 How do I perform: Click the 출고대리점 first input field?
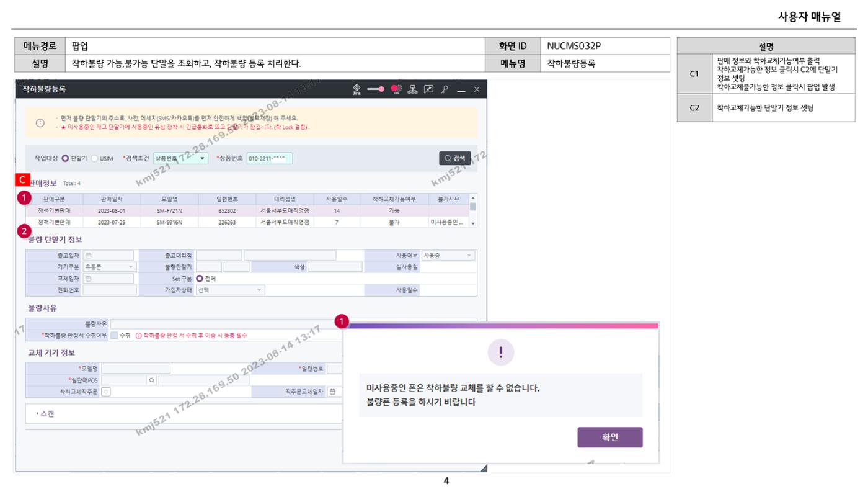[219, 255]
